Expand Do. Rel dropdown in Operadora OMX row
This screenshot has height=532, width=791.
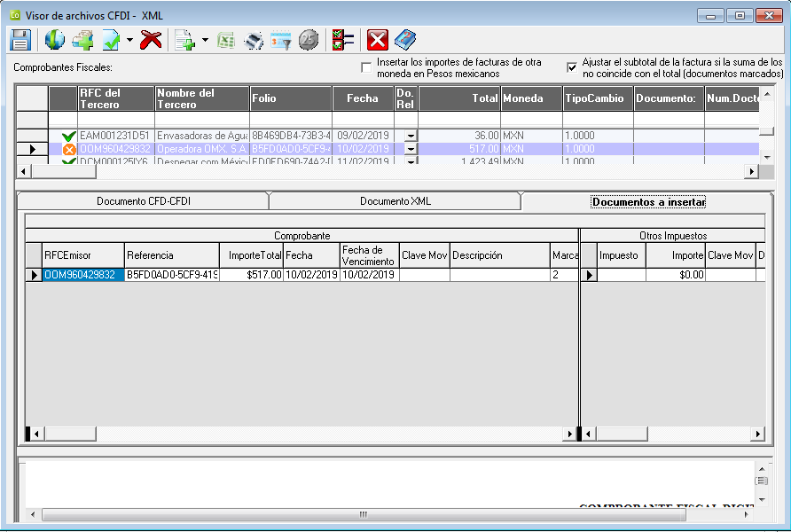410,149
